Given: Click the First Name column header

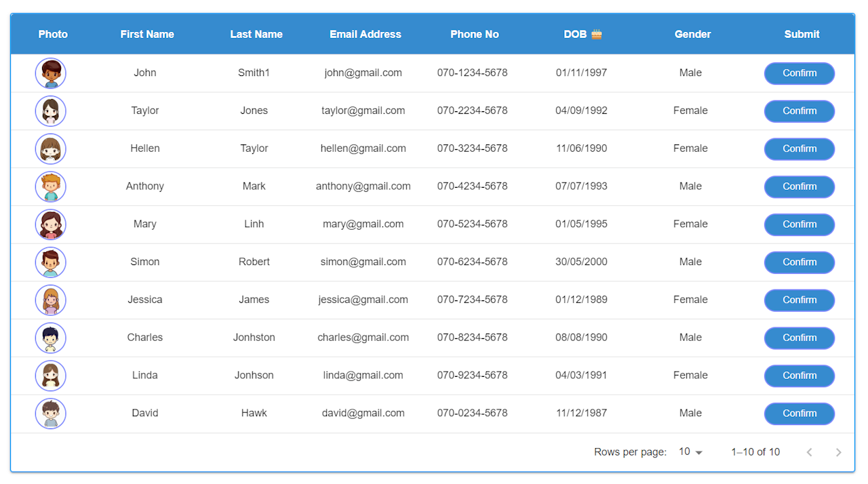Looking at the screenshot, I should tap(147, 34).
